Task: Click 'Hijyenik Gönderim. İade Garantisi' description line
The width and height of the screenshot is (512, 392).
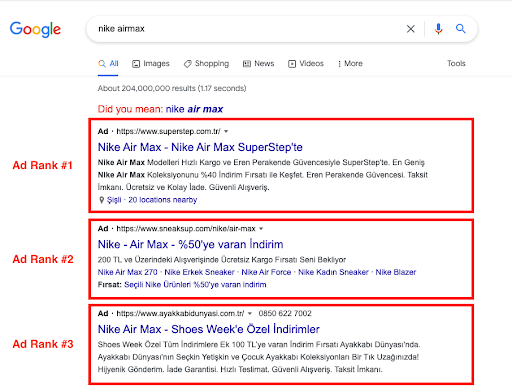Action: click(x=240, y=370)
